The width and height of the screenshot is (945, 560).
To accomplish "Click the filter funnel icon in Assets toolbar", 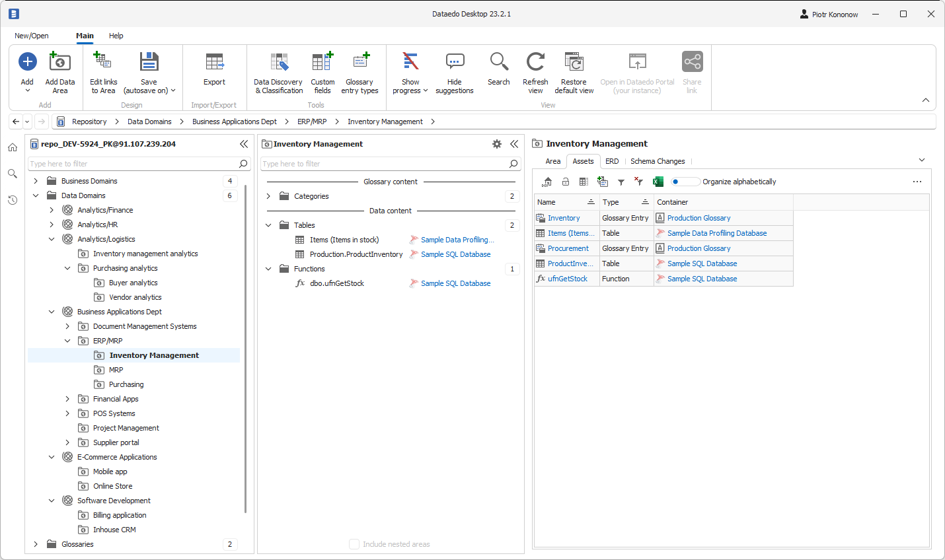I will [621, 182].
